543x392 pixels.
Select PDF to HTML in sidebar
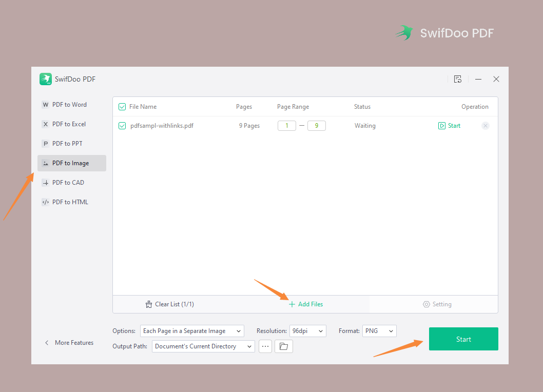[x=72, y=202]
